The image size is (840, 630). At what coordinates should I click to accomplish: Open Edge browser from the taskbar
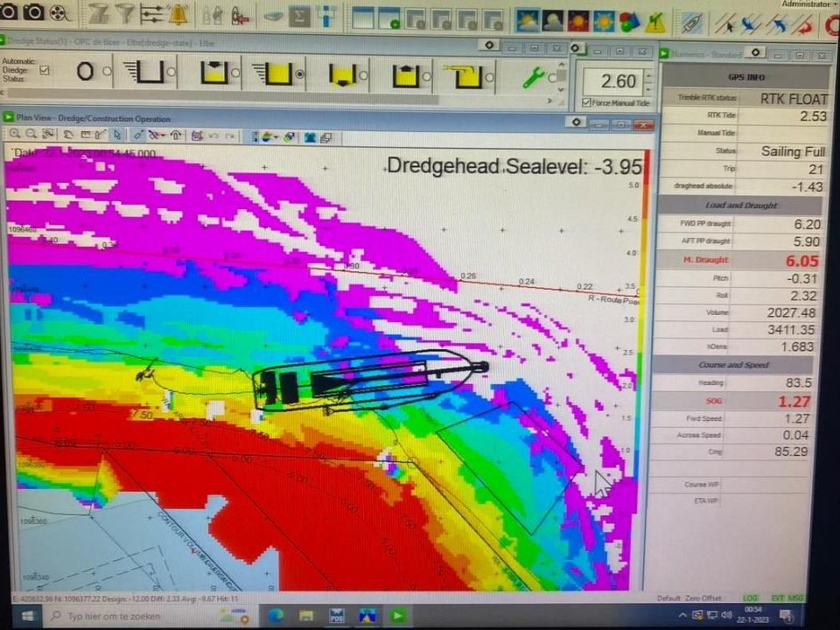coord(276,616)
